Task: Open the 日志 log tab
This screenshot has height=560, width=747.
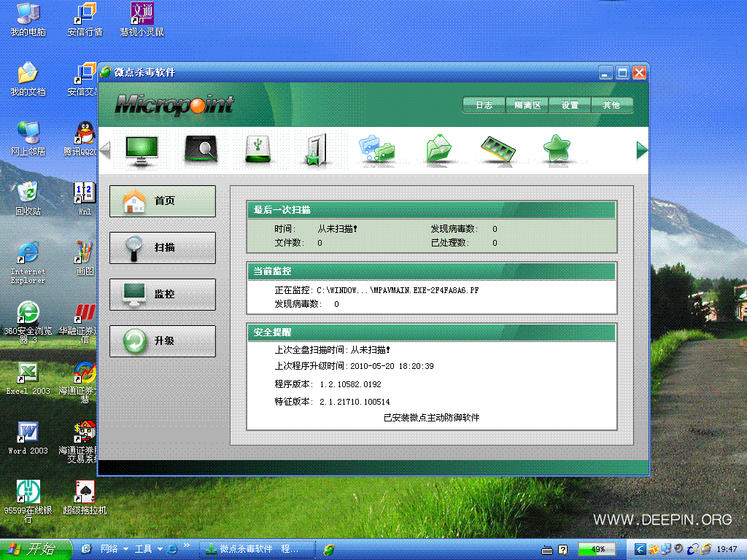Action: (484, 105)
